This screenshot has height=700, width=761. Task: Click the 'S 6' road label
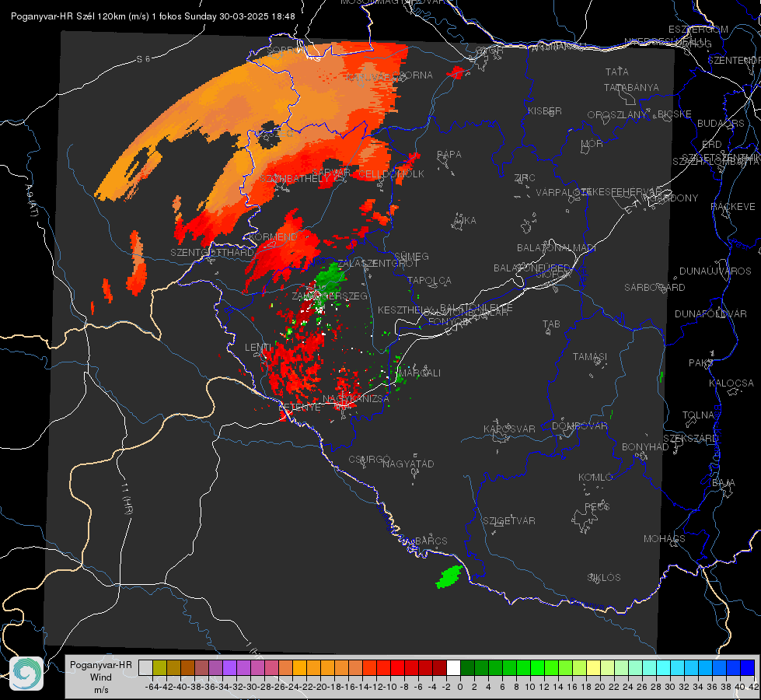143,59
